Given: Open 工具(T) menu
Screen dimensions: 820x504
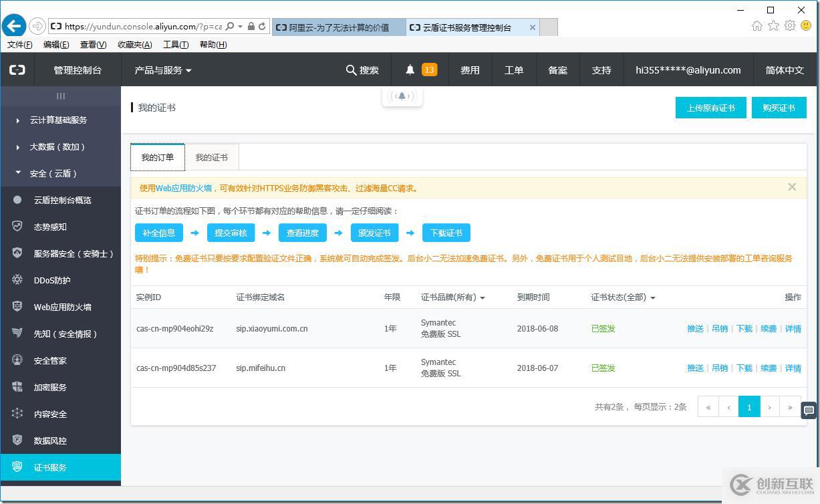Looking at the screenshot, I should (176, 44).
